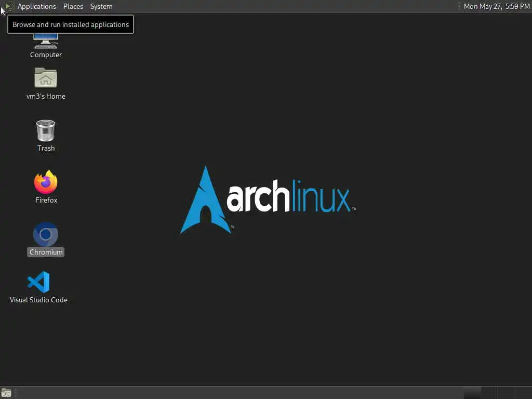Click the date and time clock
The height and width of the screenshot is (399, 532).
tap(496, 6)
